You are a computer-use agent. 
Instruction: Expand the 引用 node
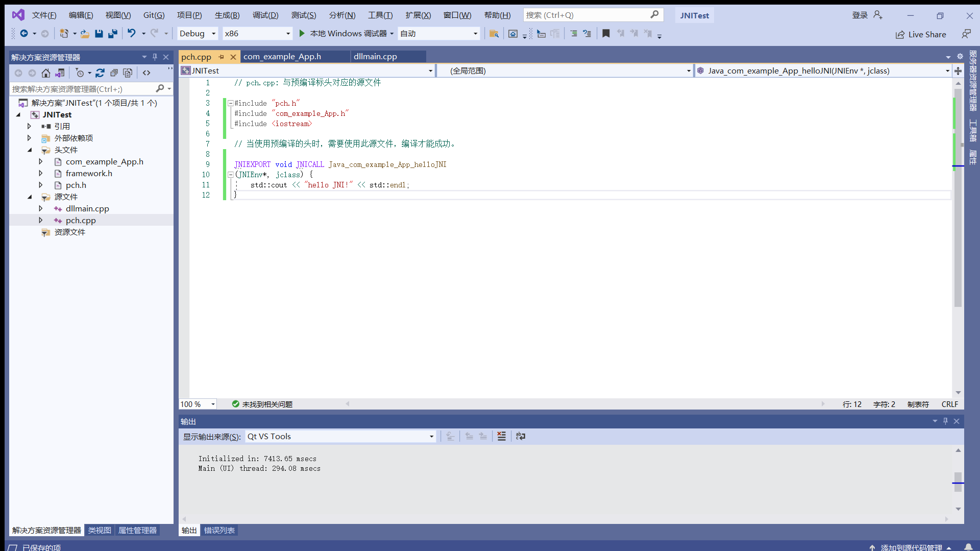point(29,126)
